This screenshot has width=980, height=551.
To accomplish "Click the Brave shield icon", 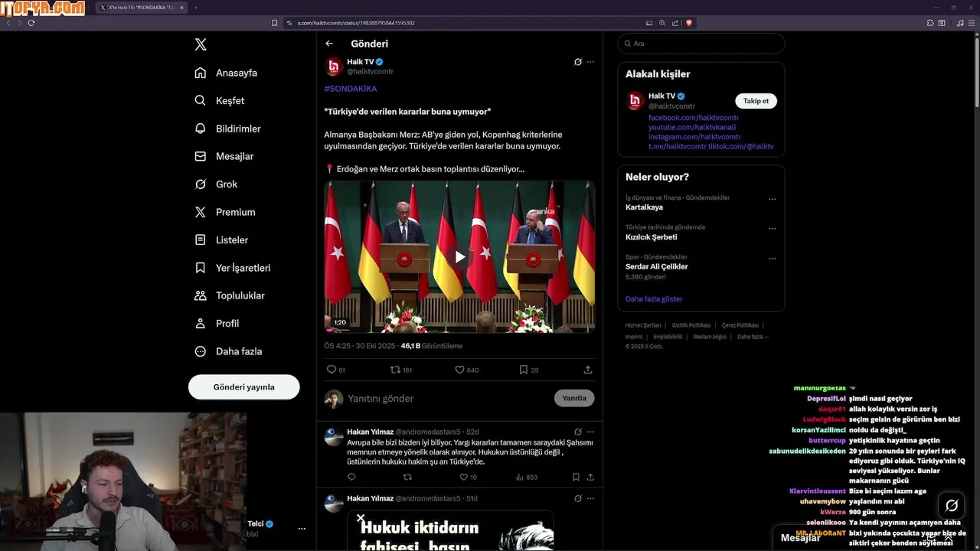I will (689, 23).
